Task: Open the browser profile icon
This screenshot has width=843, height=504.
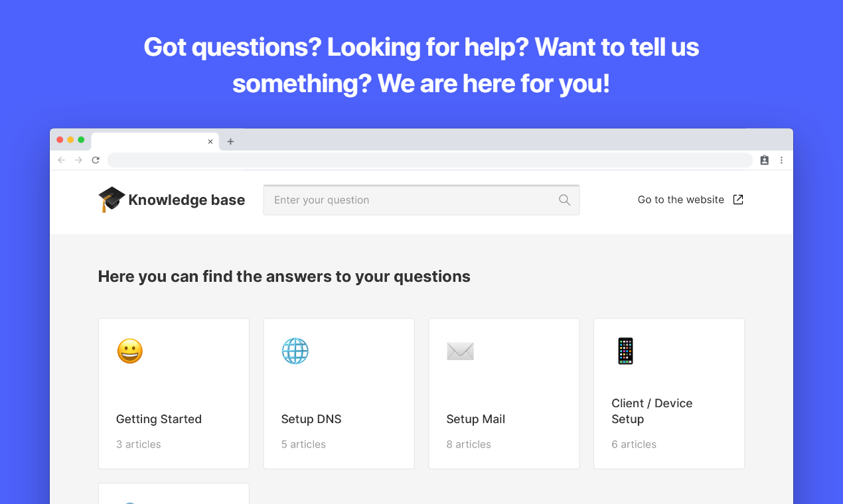Action: (765, 160)
